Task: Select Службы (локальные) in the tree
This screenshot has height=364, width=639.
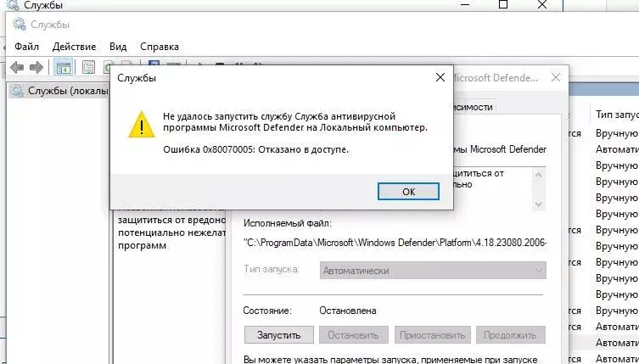Action: click(x=59, y=91)
